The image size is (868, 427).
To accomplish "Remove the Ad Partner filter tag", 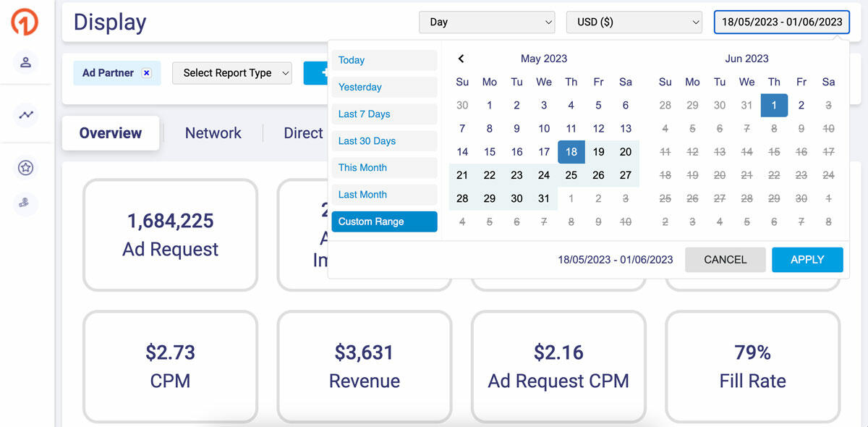I will point(147,73).
